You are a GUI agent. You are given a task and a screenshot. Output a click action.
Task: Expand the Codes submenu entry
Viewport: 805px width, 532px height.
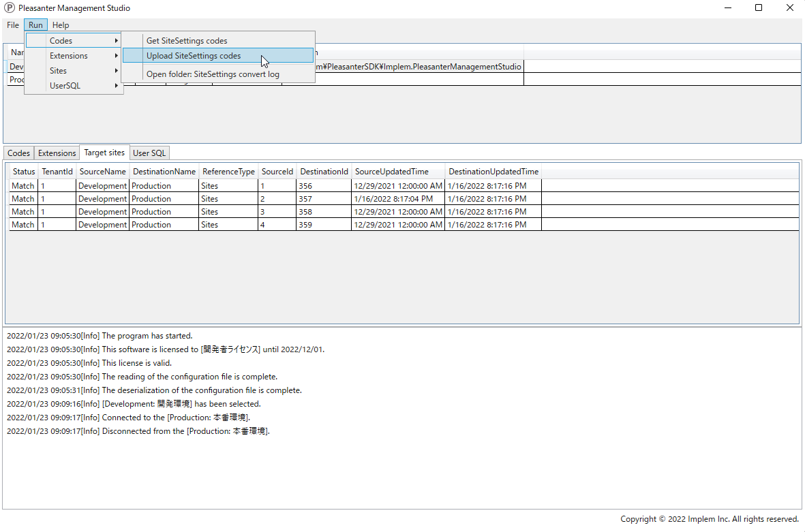click(x=74, y=40)
